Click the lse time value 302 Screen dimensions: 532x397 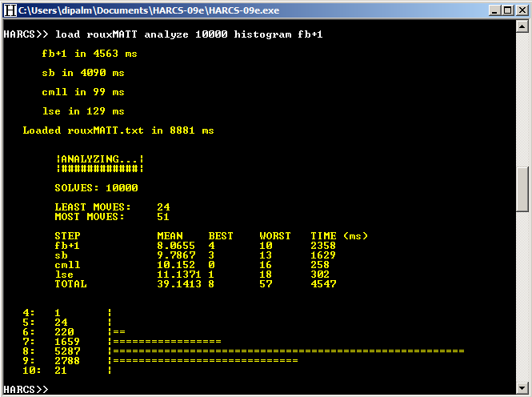[x=320, y=275]
